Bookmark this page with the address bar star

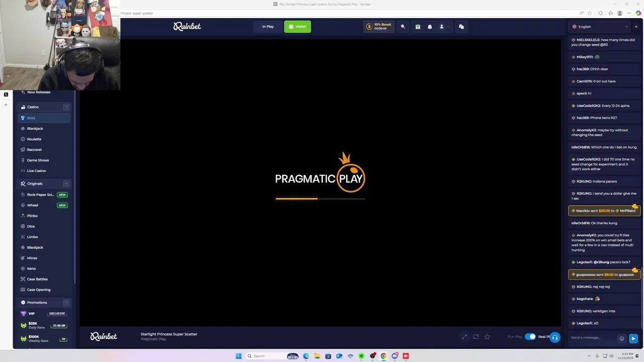[590, 13]
